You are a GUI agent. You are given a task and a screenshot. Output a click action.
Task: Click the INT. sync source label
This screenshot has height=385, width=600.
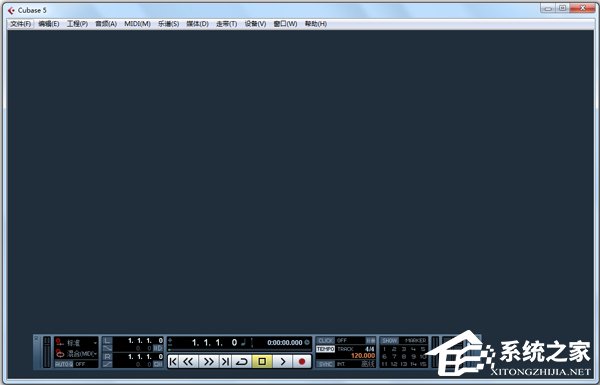pos(341,364)
